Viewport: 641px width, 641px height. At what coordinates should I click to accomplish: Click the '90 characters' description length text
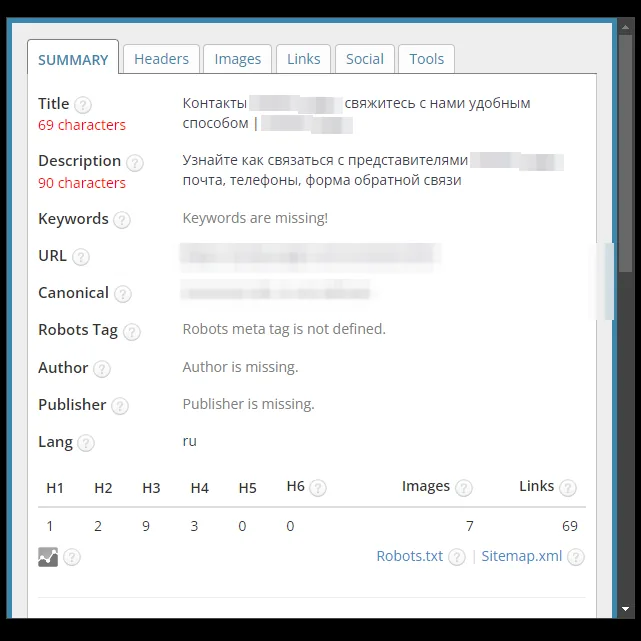click(x=82, y=183)
